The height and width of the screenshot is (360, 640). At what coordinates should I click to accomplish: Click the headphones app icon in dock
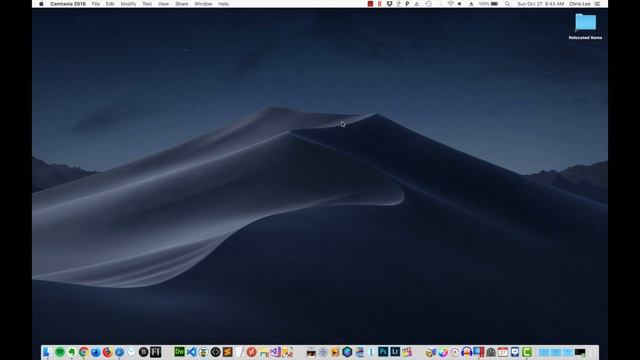coord(467,352)
